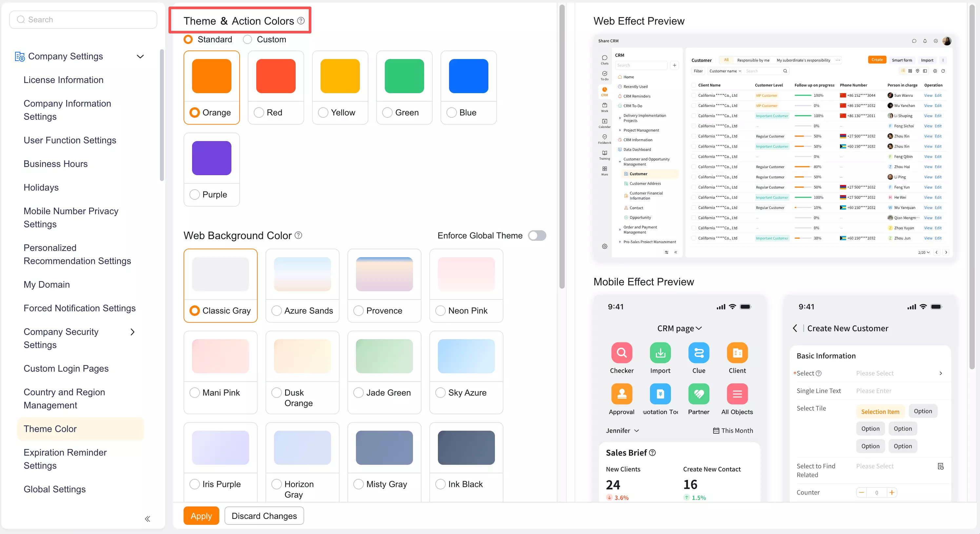Click the help icon beside Theme & Action Colors
Image resolution: width=980 pixels, height=534 pixels.
coord(301,21)
